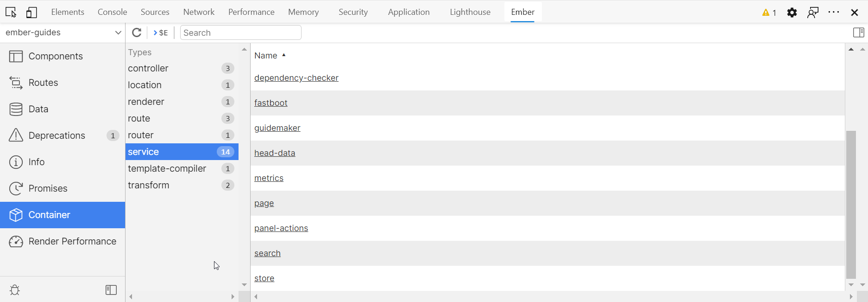The width and height of the screenshot is (868, 302).
Task: Sort by Name column header arrow
Action: click(283, 55)
